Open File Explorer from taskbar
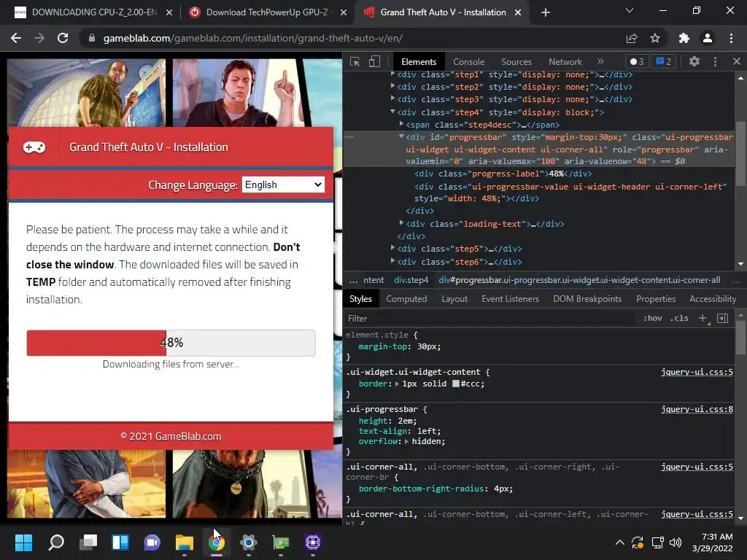 (184, 542)
